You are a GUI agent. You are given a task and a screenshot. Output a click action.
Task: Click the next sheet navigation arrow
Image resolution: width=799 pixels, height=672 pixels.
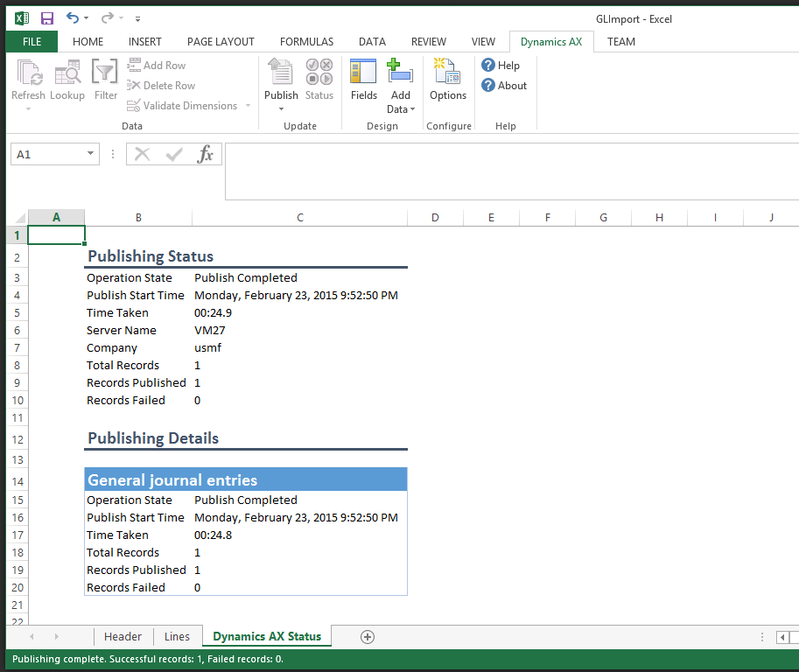(x=56, y=636)
